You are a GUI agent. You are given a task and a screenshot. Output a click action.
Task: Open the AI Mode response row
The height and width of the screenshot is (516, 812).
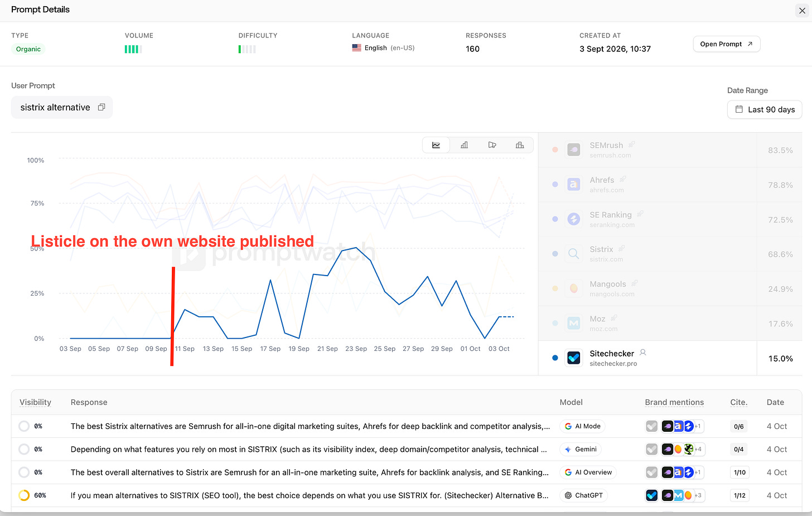pos(407,426)
